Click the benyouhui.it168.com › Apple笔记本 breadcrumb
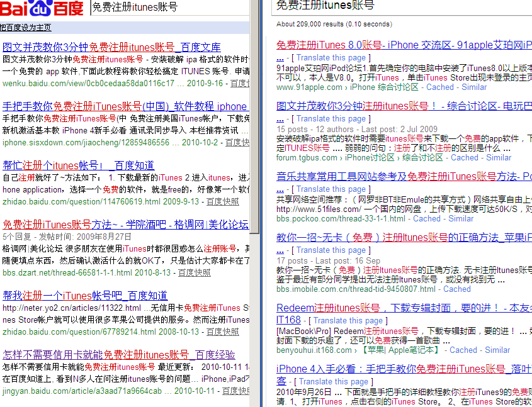This screenshot has width=532, height=407. [359, 350]
